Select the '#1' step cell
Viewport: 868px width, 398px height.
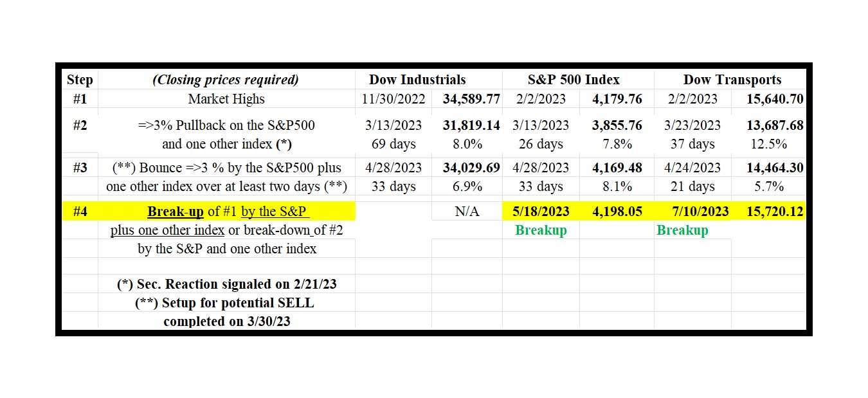[80, 99]
